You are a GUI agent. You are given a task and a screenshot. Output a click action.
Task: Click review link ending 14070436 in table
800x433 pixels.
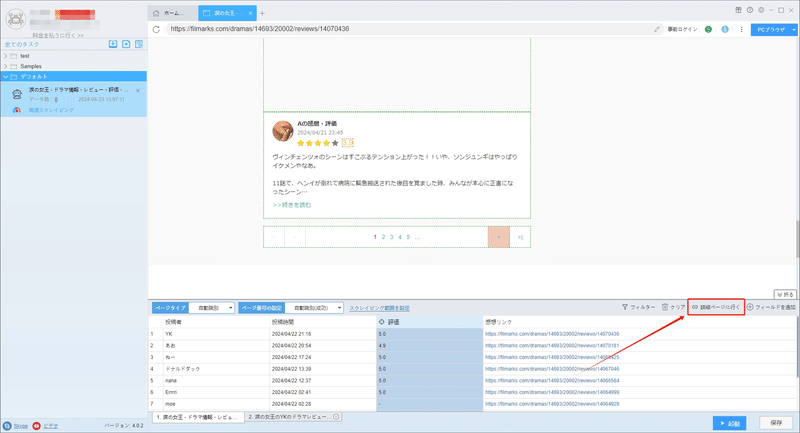click(552, 334)
